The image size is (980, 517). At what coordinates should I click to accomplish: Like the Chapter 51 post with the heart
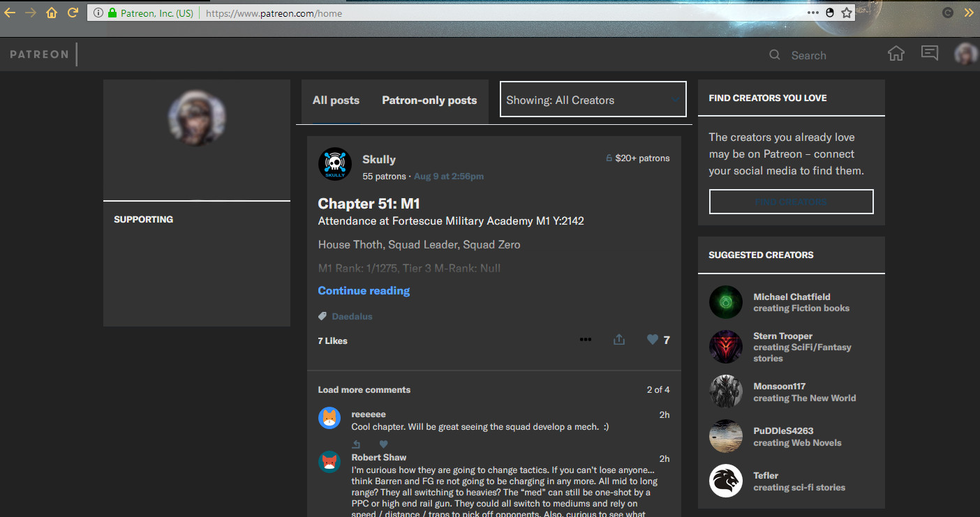point(651,339)
